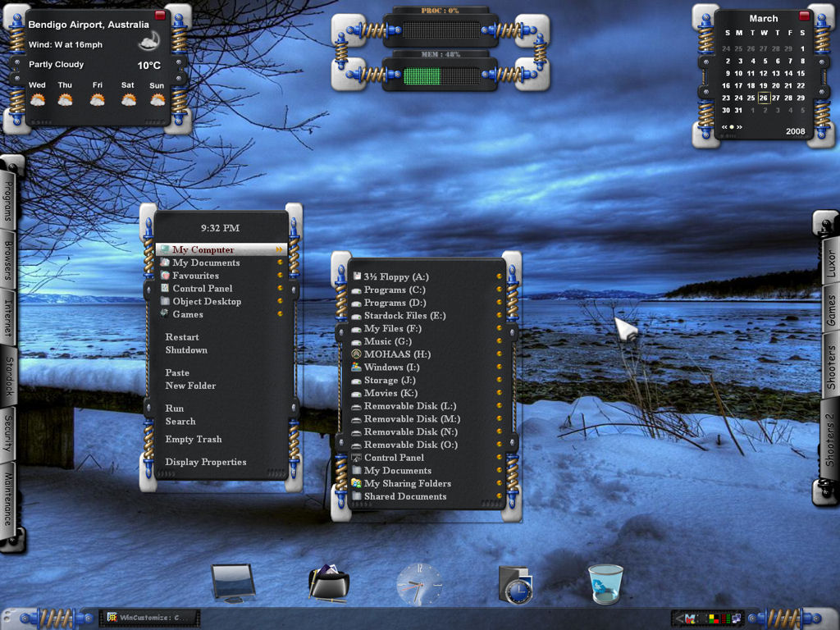Open the wallet icon in the dock
The height and width of the screenshot is (630, 840).
(x=328, y=583)
